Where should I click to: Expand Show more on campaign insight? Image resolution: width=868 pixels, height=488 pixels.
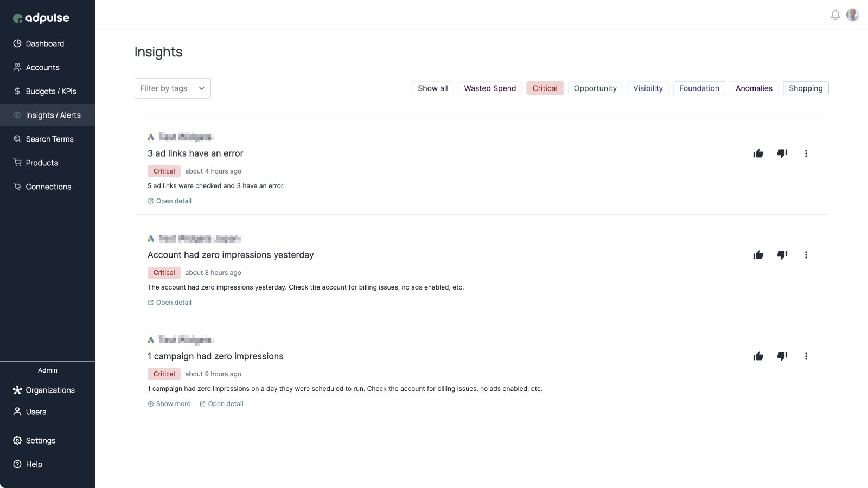point(169,404)
